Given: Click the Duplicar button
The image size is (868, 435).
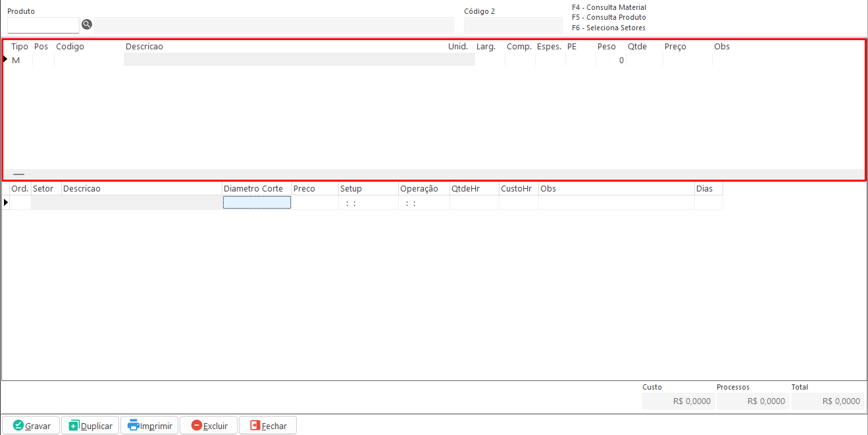Looking at the screenshot, I should [x=90, y=425].
